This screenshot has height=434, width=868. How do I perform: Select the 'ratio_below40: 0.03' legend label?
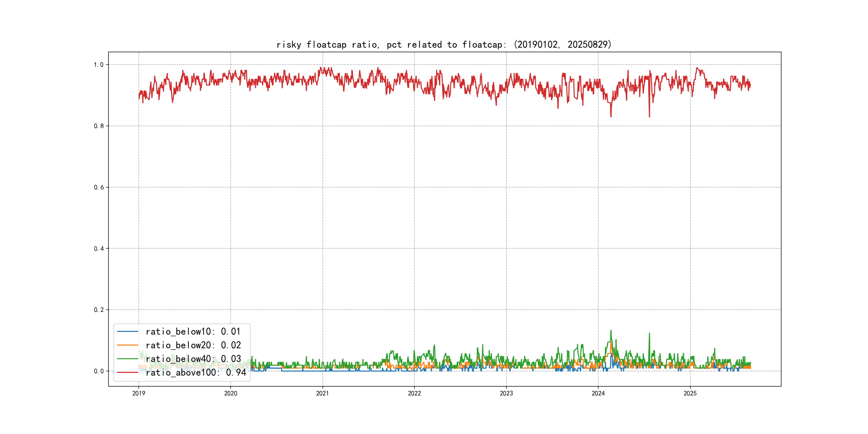pyautogui.click(x=193, y=359)
